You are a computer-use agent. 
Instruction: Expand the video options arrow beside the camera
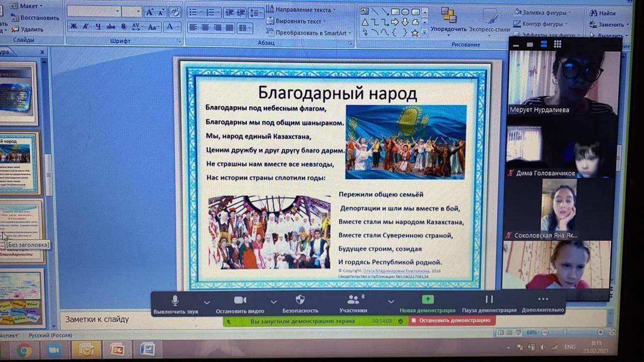tap(274, 302)
